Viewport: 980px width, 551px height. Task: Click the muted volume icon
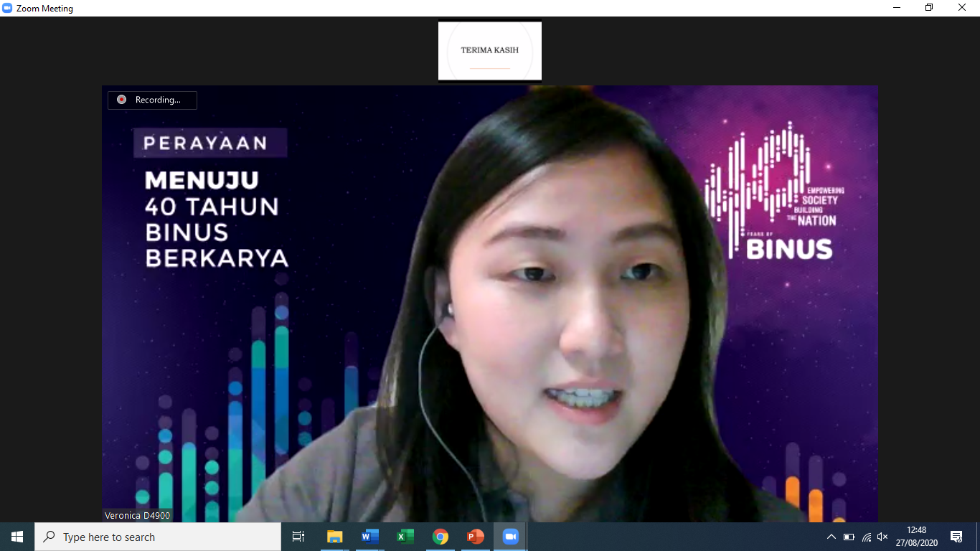tap(883, 537)
